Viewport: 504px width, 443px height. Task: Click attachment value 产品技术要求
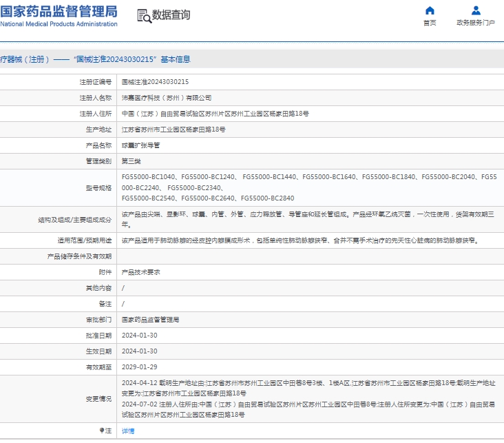pyautogui.click(x=140, y=272)
